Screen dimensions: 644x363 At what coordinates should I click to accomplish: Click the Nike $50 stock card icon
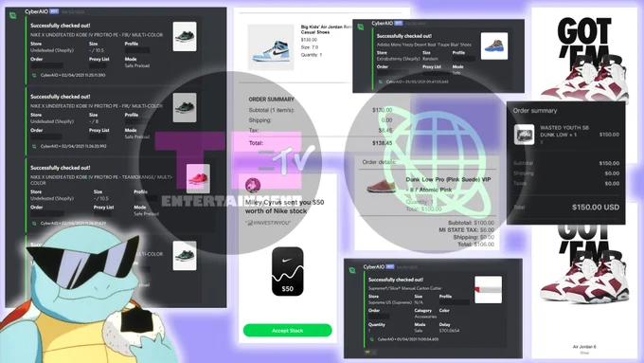click(288, 271)
